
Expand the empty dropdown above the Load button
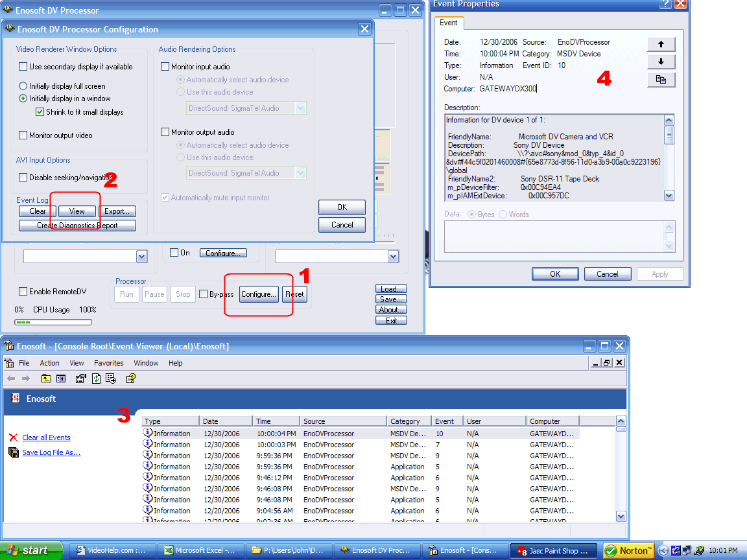pyautogui.click(x=393, y=257)
